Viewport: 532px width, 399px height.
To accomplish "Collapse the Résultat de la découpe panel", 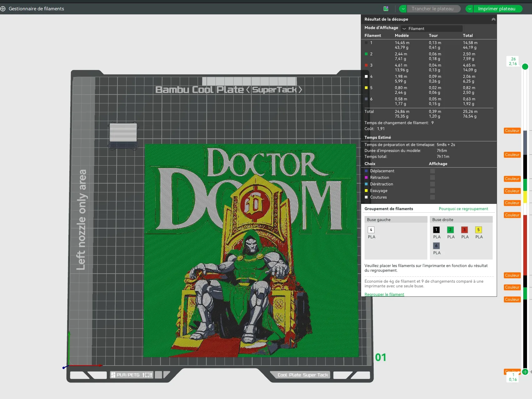I will coord(493,19).
